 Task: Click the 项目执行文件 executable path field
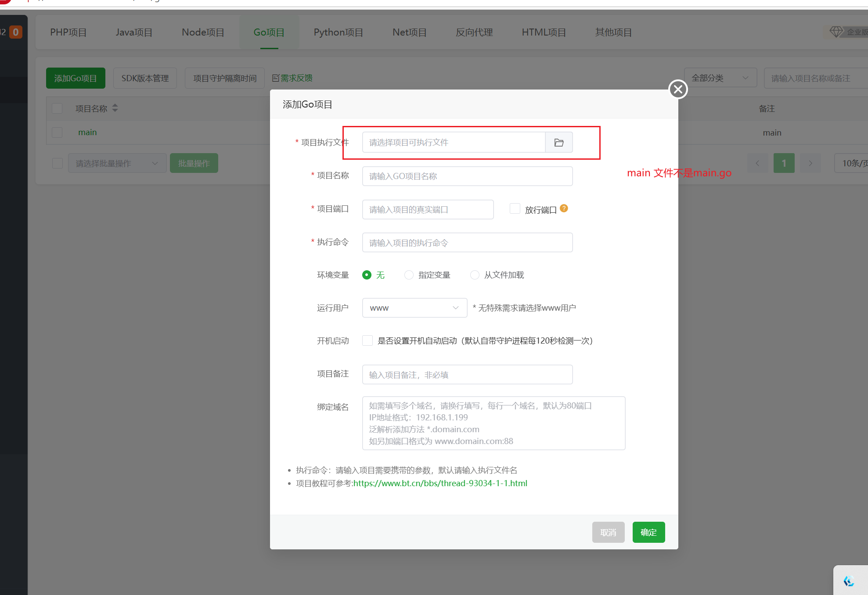coord(454,143)
